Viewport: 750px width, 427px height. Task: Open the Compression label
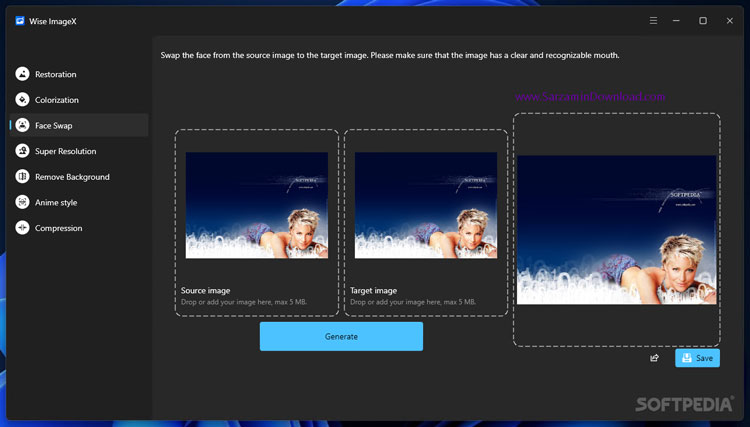(58, 228)
